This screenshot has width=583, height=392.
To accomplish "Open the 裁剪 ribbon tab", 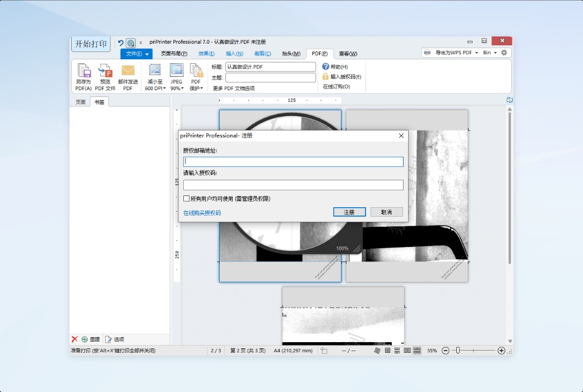I will [x=262, y=54].
